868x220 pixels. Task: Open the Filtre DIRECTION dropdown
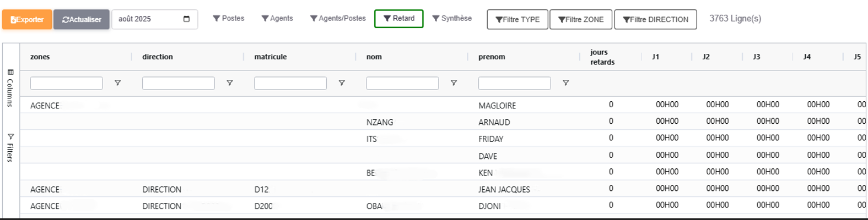coord(655,19)
